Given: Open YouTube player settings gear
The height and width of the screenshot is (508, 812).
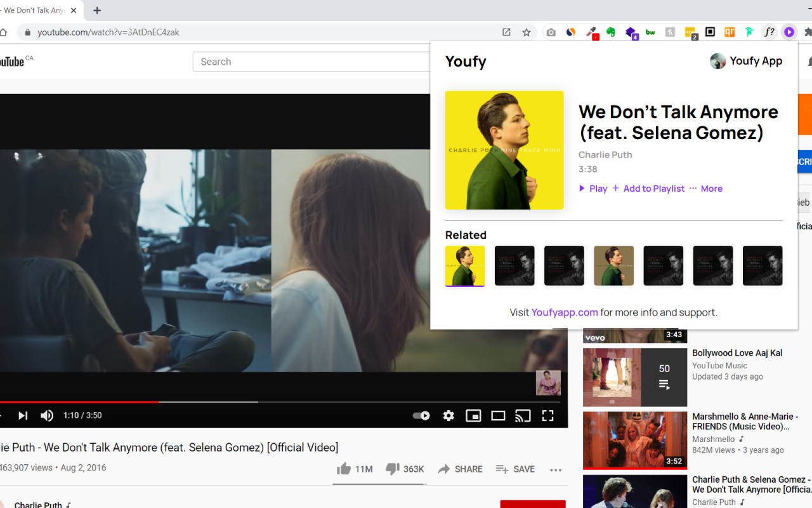Looking at the screenshot, I should (x=448, y=415).
